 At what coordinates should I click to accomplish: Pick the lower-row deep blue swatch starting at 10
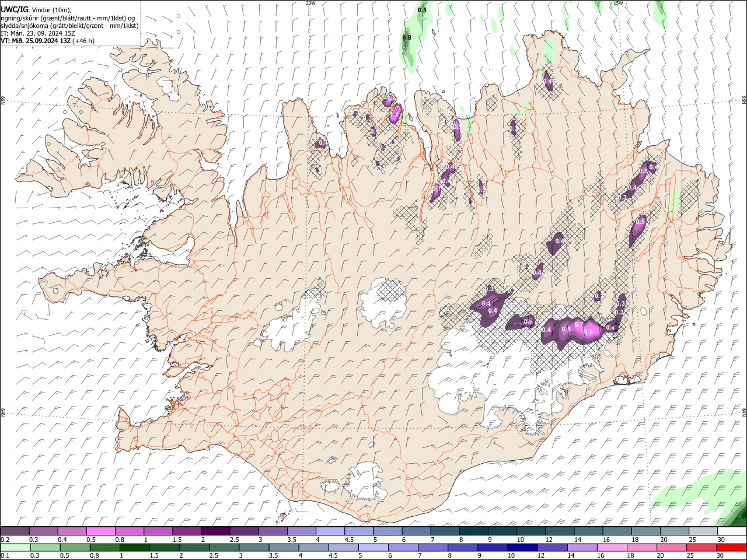(523, 547)
